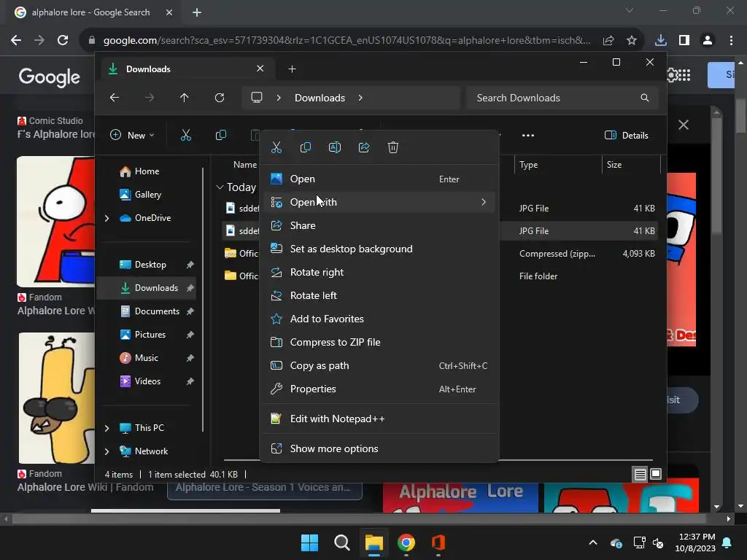Image resolution: width=747 pixels, height=560 pixels.
Task: Switch to large thumbnails view icon
Action: click(656, 474)
